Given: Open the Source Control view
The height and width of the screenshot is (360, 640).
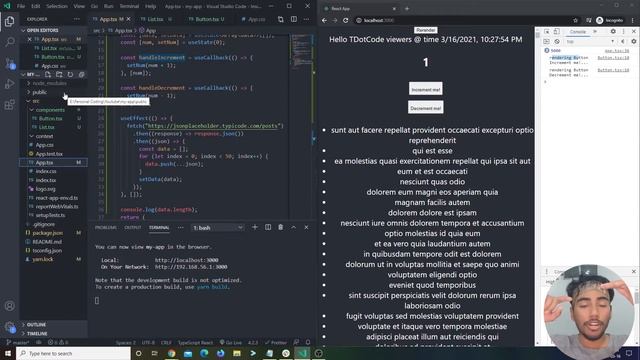Looking at the screenshot, I should (9, 63).
